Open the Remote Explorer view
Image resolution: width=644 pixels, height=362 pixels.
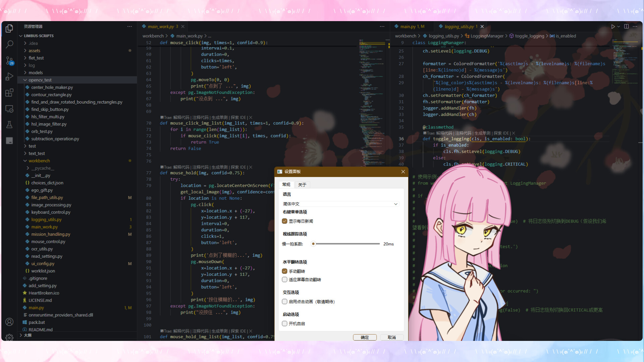9,109
